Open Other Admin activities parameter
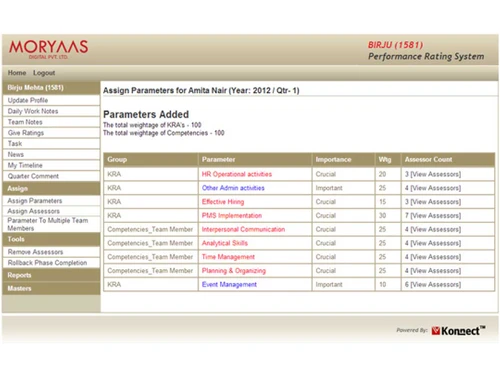 [x=233, y=188]
